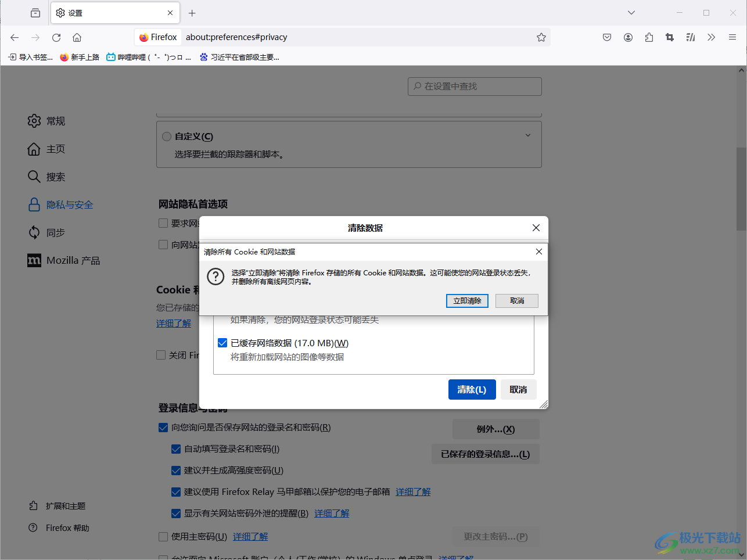Toggle 建议并生成高强度密码 checkbox

coord(176,471)
